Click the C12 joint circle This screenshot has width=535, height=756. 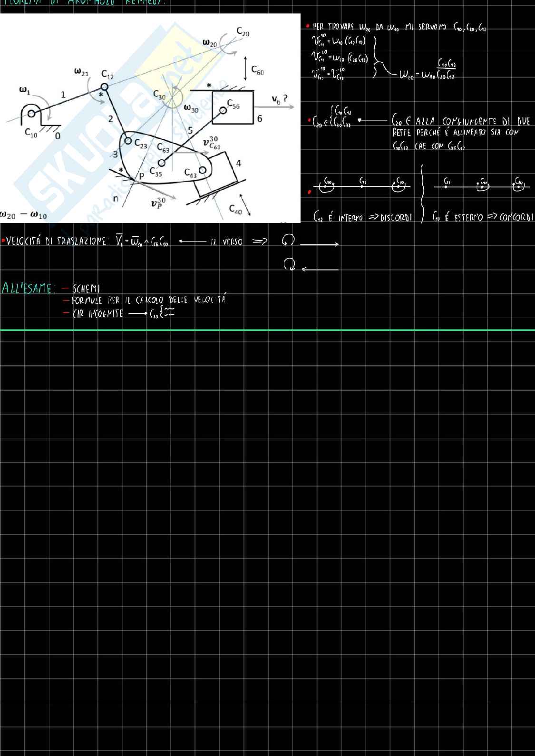pos(104,87)
